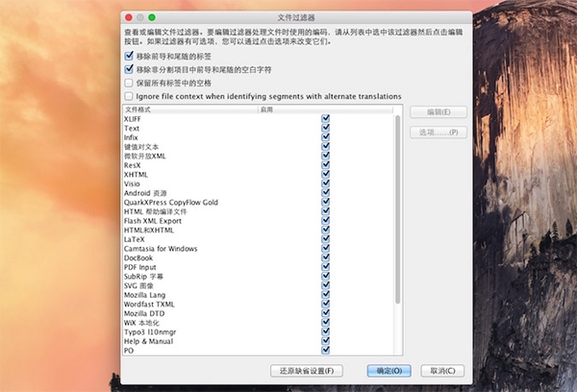
Task: Toggle Camtasia for Windows filter checkbox
Action: pyautogui.click(x=326, y=248)
